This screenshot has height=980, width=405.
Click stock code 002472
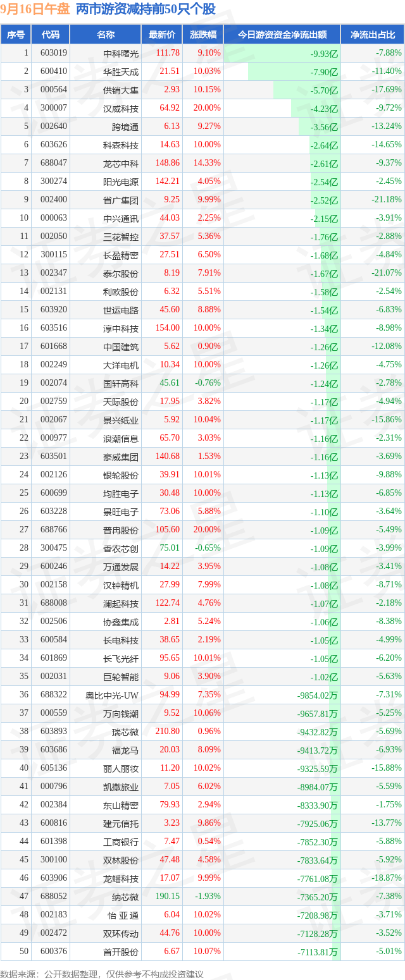(54, 933)
